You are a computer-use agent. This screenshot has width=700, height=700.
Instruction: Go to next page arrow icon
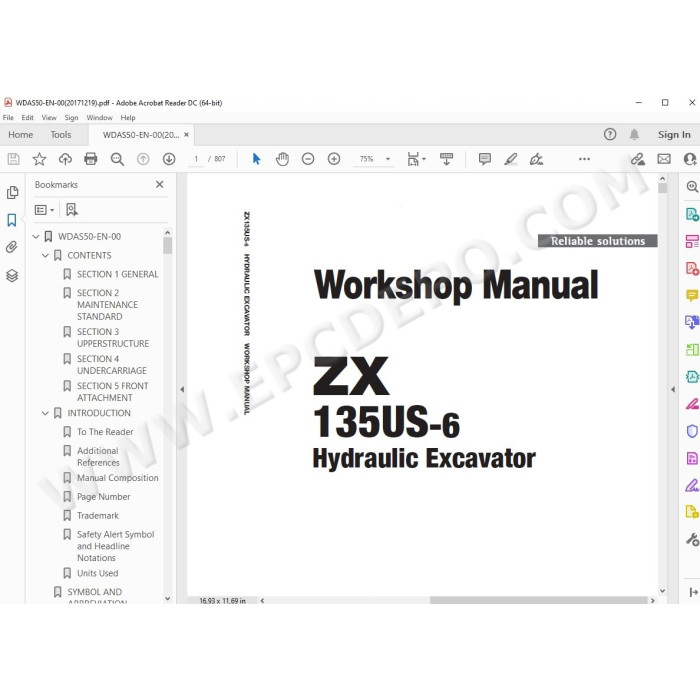(x=169, y=159)
